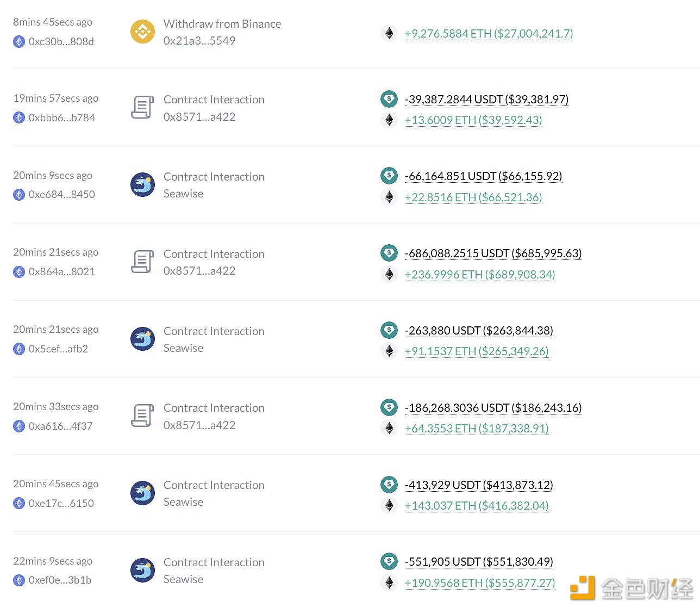Open the -39,387.2844 USDT amount link
The image size is (700, 607).
pos(487,100)
